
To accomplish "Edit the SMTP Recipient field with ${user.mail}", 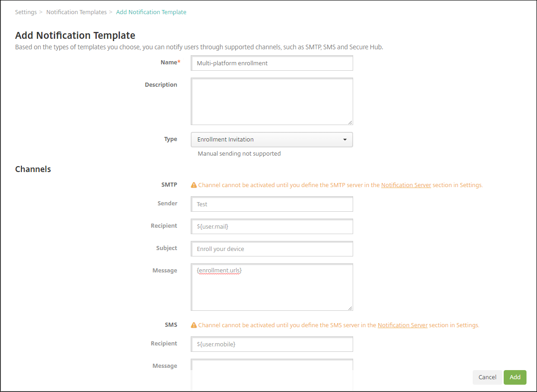I will 271,226.
